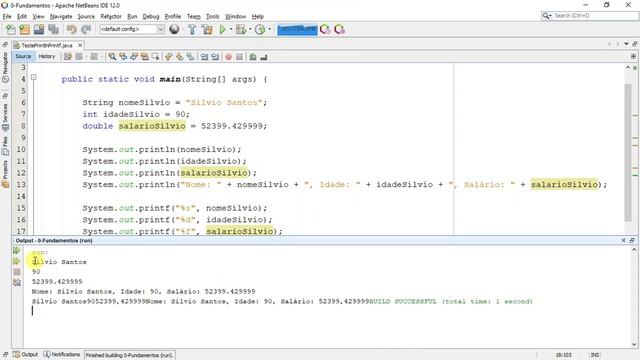Viewport: 640px width, 360px height.
Task: Collapse the main method code fold
Action: coord(33,77)
